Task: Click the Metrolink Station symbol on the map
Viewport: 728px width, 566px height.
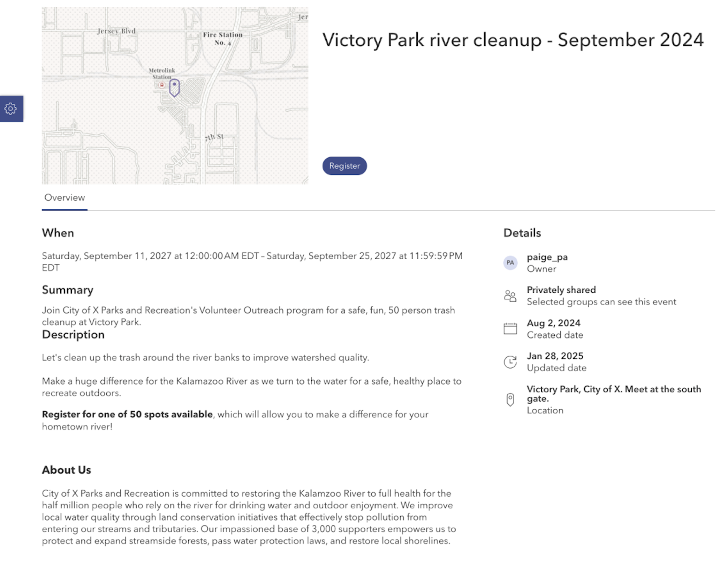Action: [x=161, y=84]
